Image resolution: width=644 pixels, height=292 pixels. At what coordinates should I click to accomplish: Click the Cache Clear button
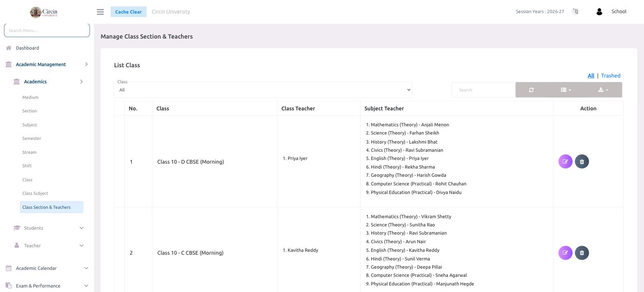pos(128,12)
